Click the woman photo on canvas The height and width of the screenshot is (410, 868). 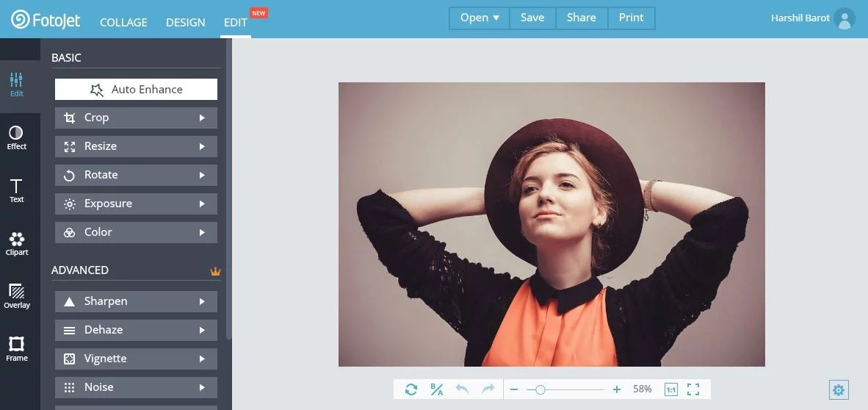tap(551, 224)
